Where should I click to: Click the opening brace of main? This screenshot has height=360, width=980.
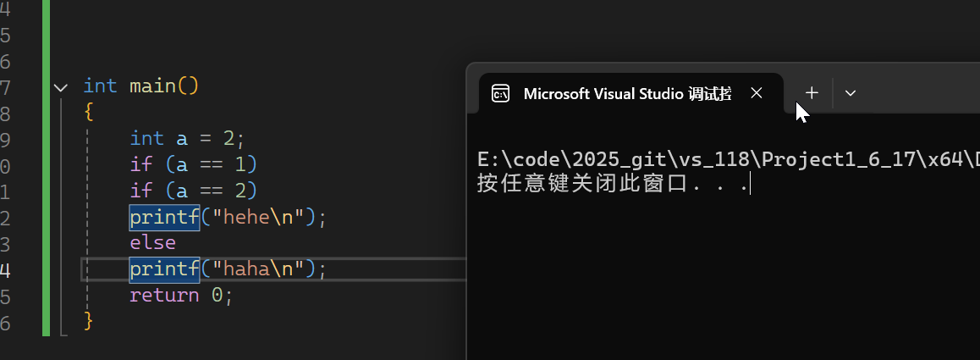coord(88,113)
